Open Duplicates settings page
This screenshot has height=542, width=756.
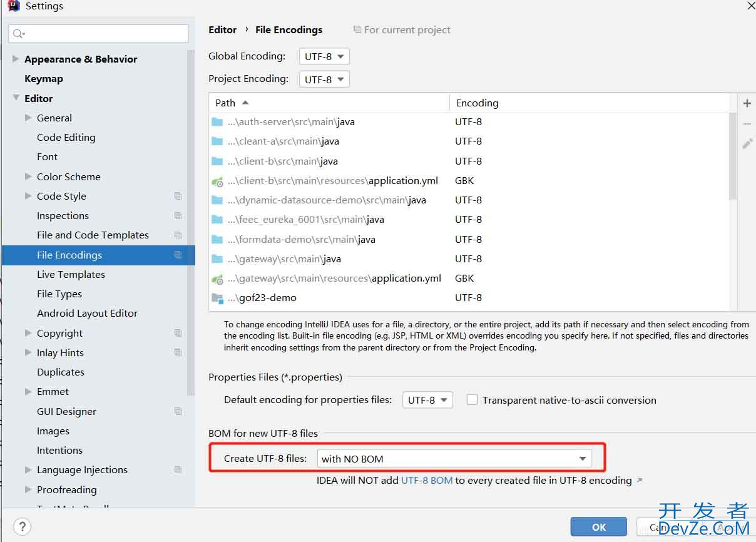61,372
